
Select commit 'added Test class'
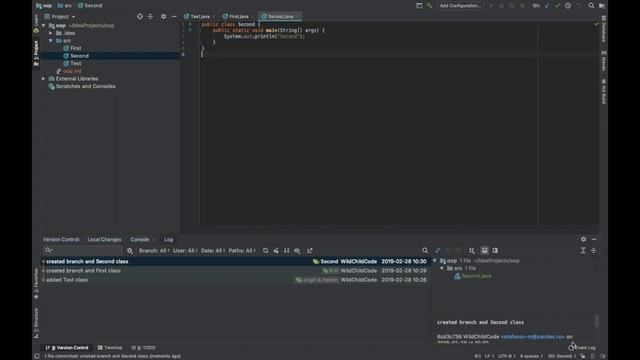point(236,280)
